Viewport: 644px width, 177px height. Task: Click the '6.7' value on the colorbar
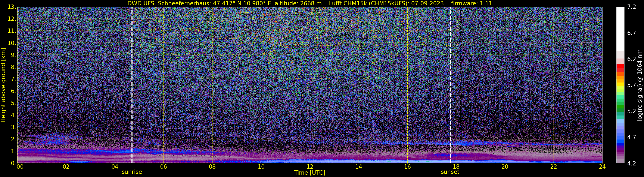pyautogui.click(x=632, y=33)
